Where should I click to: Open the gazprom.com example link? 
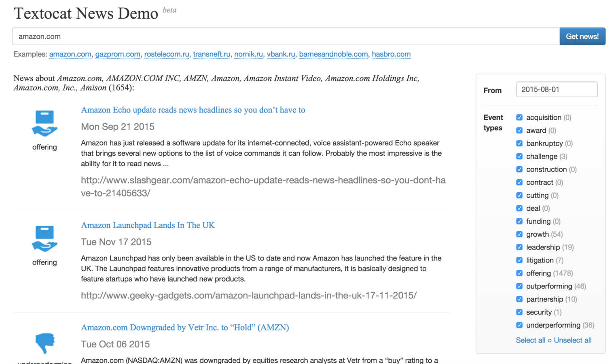click(118, 54)
